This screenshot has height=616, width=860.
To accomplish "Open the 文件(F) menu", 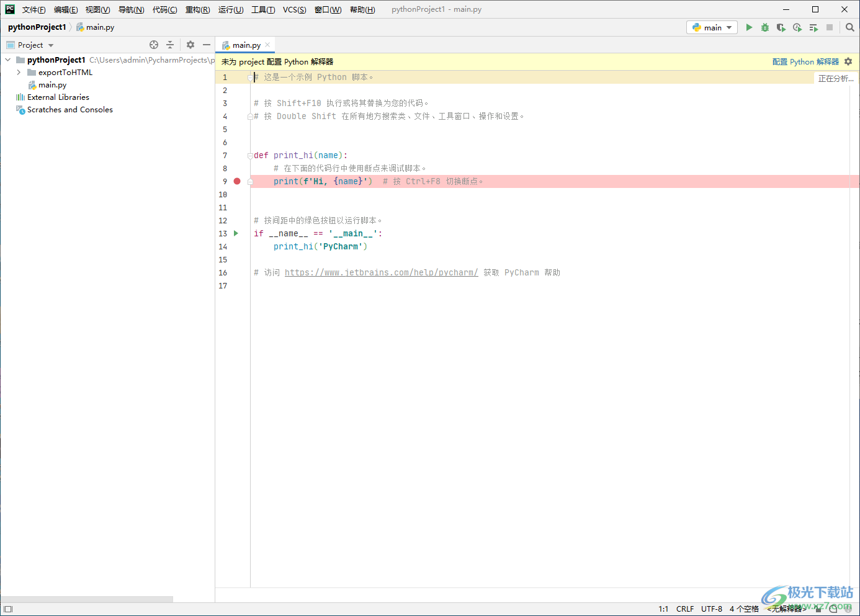I will click(34, 9).
